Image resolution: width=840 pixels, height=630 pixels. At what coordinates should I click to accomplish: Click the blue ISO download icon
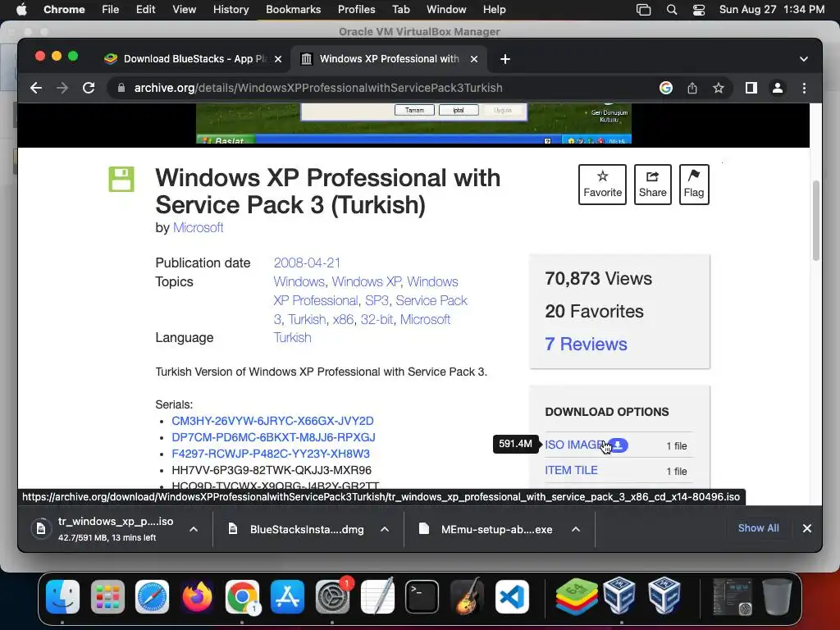619,445
